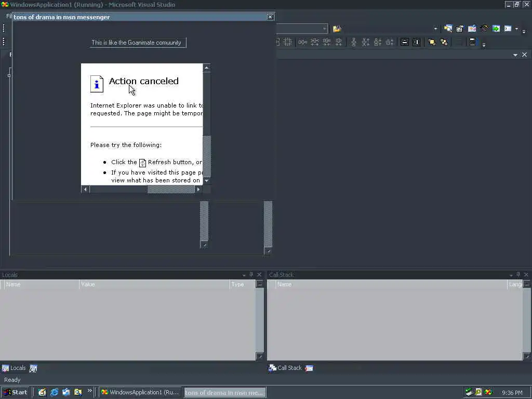Make horizontal spacing equal
Screen dimensions: 532x399
303,42
